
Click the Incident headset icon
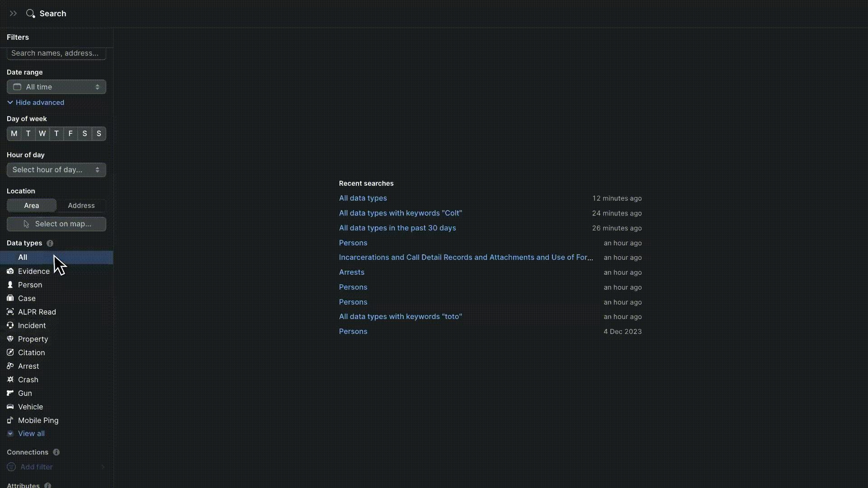[x=10, y=325]
